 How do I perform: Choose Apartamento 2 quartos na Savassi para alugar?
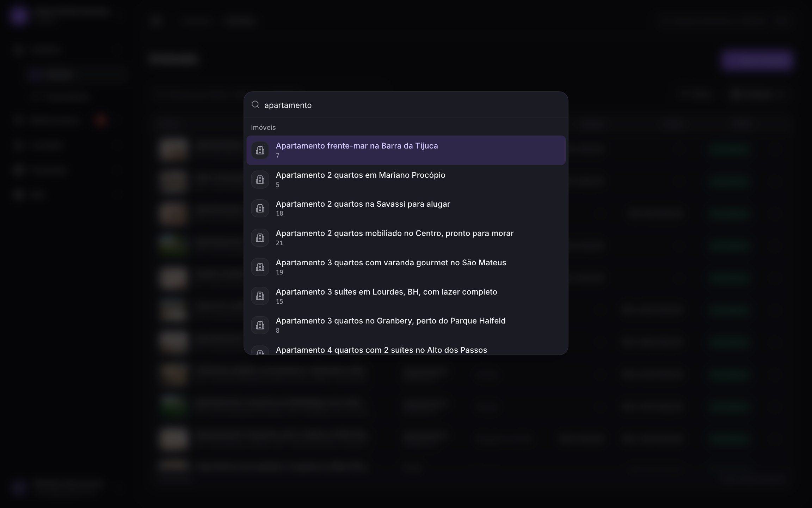[x=406, y=208]
